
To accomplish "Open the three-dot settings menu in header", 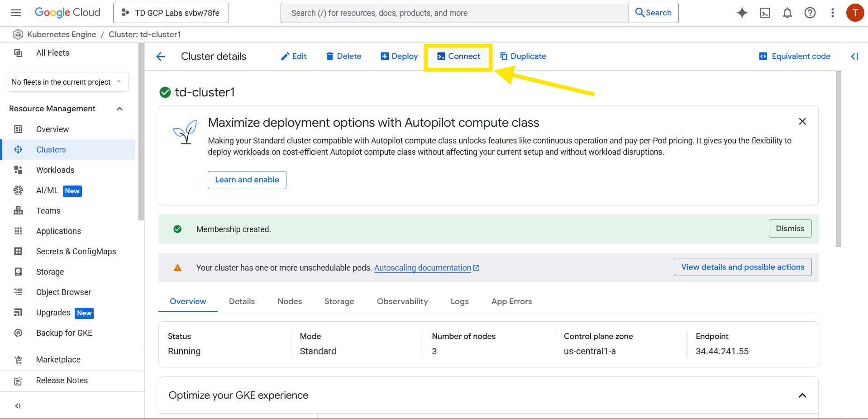I will coord(832,13).
